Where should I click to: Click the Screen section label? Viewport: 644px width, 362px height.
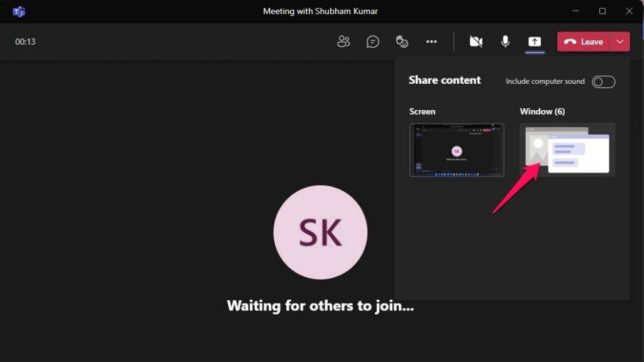[422, 111]
